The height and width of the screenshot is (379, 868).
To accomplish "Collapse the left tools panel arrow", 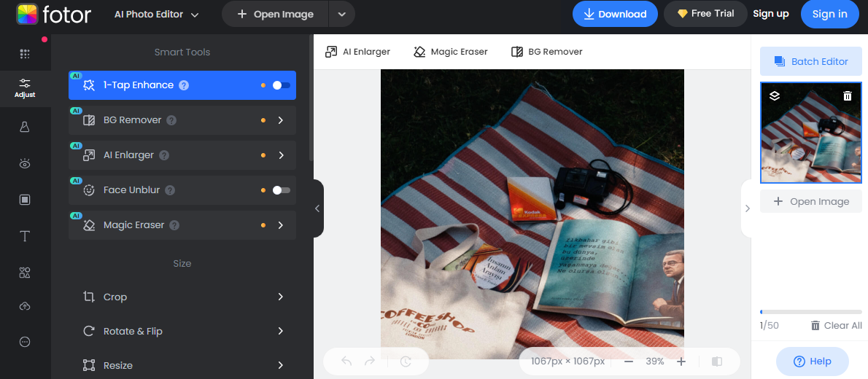I will (318, 208).
